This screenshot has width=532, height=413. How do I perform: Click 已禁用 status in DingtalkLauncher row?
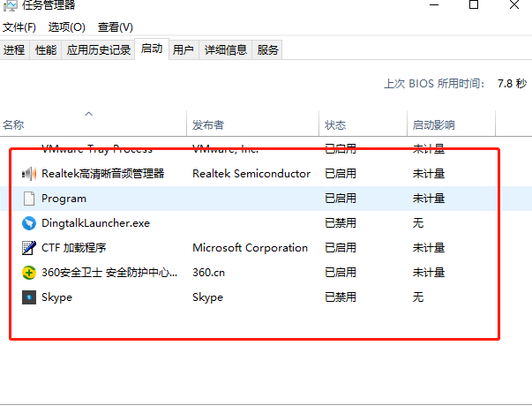point(341,223)
